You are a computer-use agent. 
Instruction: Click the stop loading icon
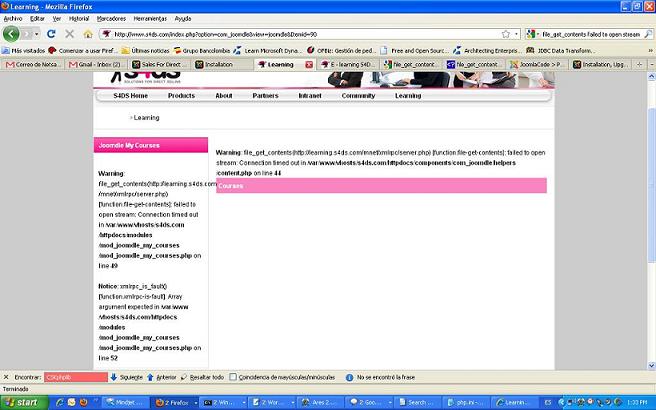71,34
